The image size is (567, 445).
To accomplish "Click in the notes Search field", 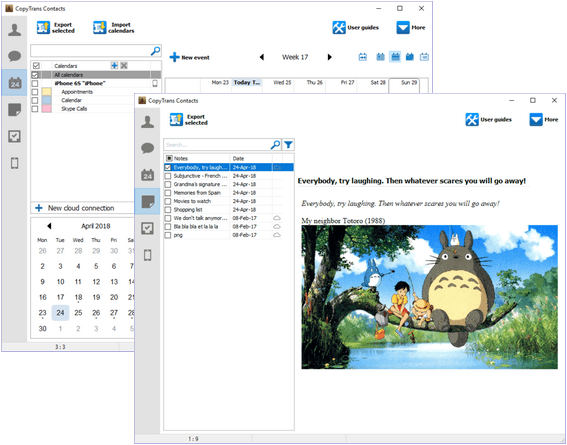I will [217, 145].
